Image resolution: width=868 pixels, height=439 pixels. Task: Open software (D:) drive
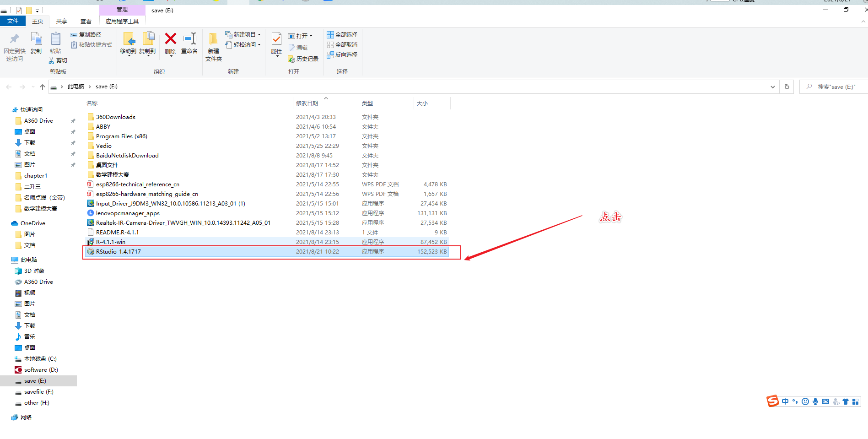[x=41, y=370]
